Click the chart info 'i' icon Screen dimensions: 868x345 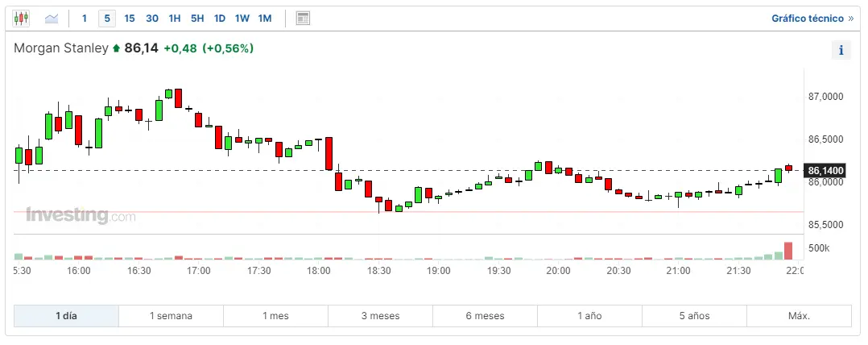point(841,51)
